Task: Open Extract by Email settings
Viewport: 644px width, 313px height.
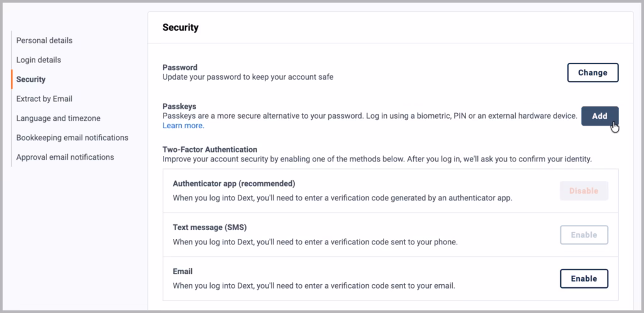Action: (45, 99)
